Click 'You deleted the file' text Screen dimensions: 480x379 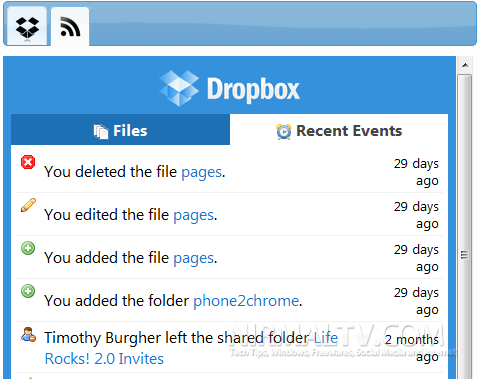click(110, 172)
